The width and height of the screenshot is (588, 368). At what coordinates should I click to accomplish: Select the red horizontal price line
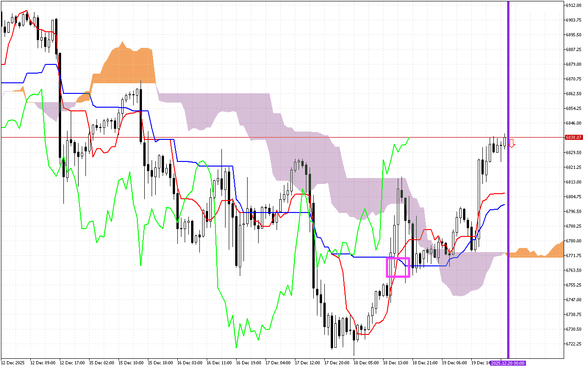276,137
